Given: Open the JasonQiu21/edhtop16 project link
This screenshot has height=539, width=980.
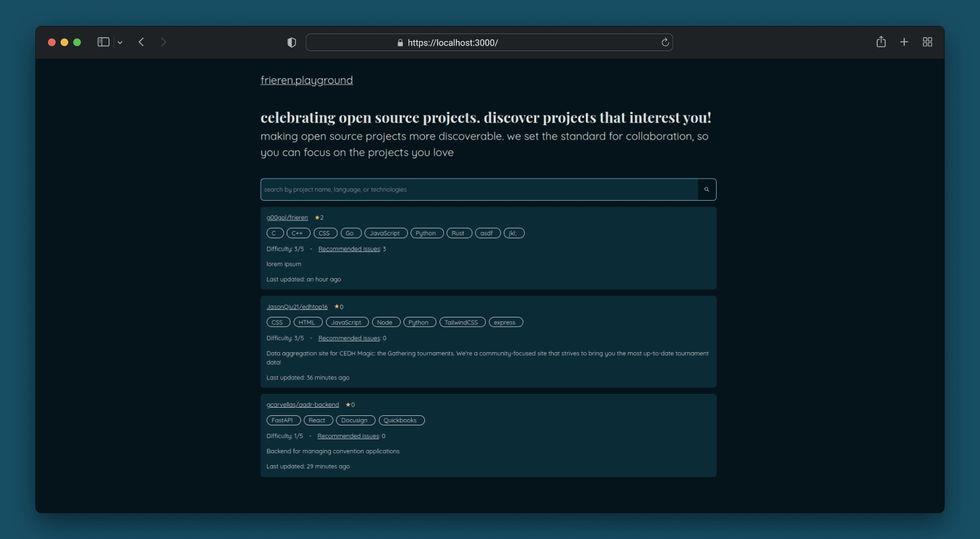Looking at the screenshot, I should [297, 307].
